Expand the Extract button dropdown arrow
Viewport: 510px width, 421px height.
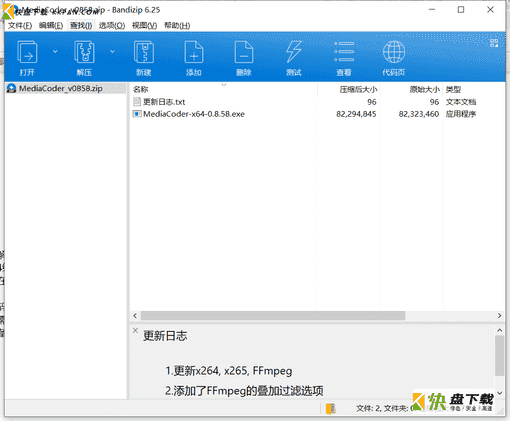[112, 51]
